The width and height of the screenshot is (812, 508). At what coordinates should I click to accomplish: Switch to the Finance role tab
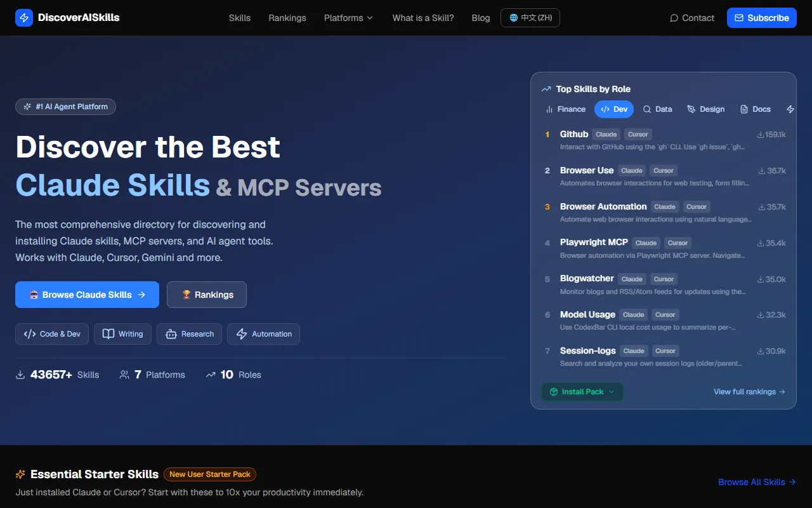565,109
